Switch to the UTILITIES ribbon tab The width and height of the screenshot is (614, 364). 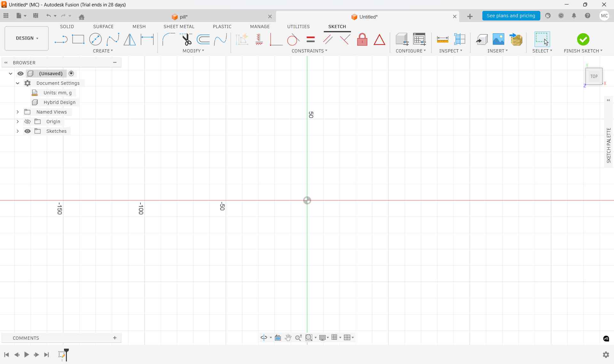(x=298, y=27)
